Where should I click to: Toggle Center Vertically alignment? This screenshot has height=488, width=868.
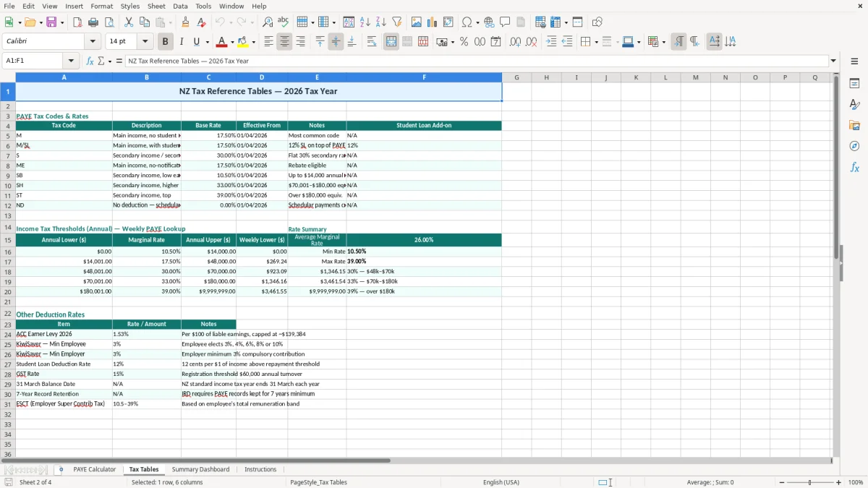(336, 42)
